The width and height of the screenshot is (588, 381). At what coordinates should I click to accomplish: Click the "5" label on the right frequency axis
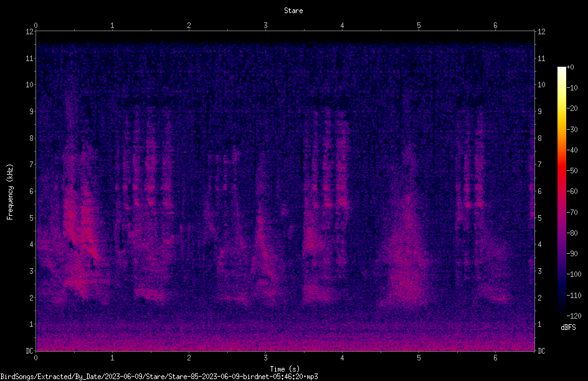coord(539,218)
